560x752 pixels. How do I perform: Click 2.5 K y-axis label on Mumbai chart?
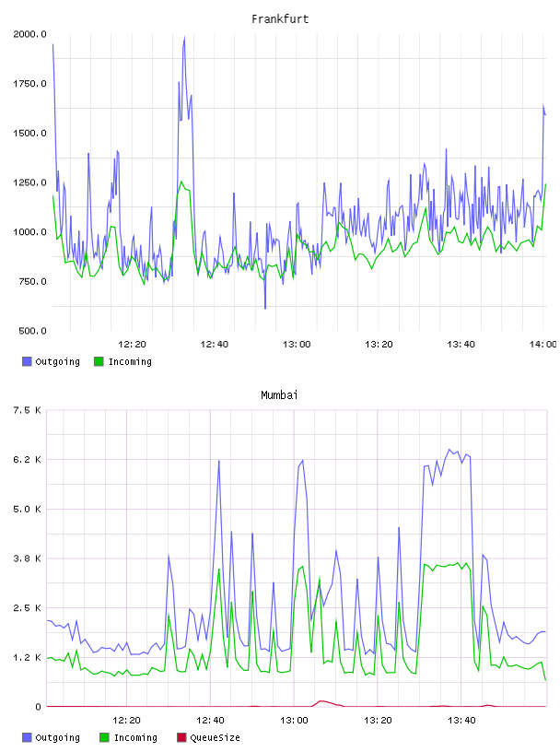[x=27, y=607]
